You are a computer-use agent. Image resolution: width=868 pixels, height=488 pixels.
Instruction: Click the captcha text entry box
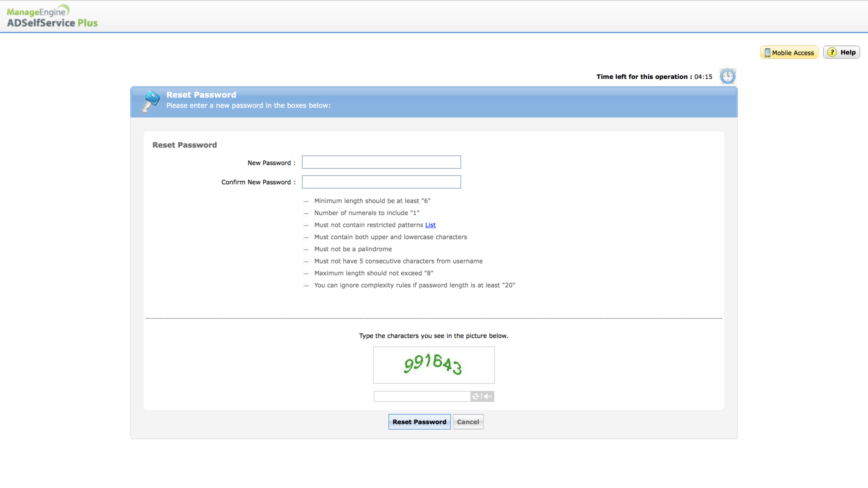tap(422, 396)
